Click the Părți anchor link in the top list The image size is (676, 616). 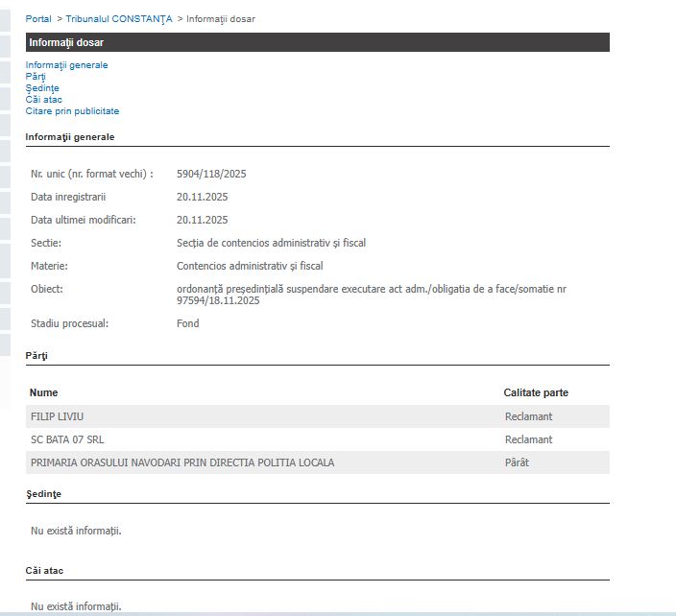tap(36, 77)
